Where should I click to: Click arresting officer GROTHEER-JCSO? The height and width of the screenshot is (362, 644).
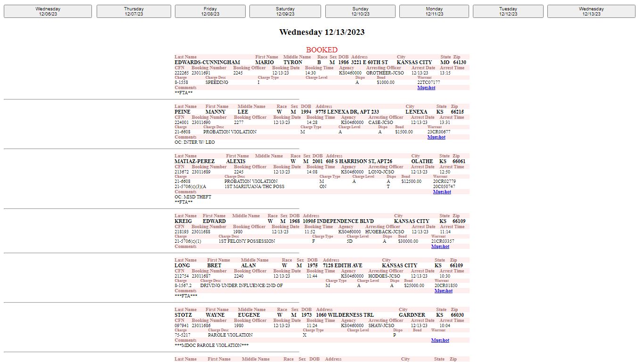pyautogui.click(x=385, y=73)
